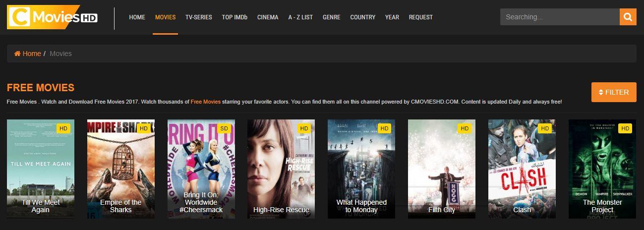Click the Till We Meet Again title
The width and height of the screenshot is (644, 230).
tap(41, 206)
